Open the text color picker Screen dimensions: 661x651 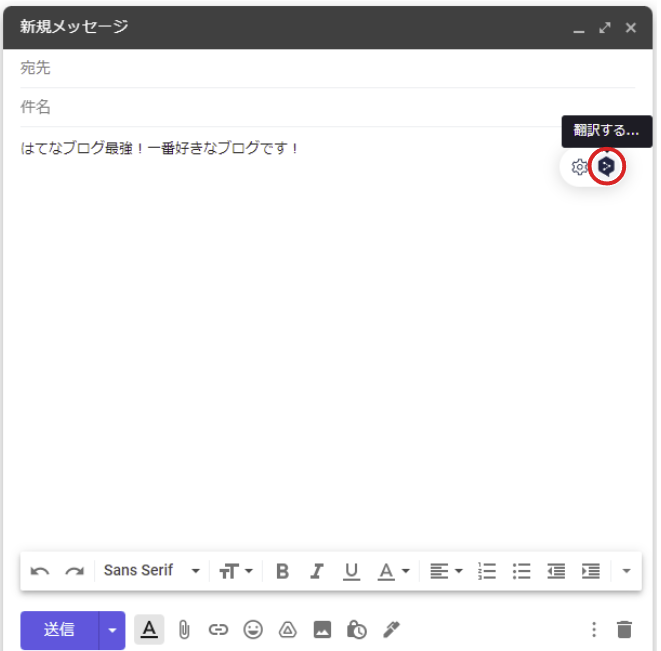(393, 571)
